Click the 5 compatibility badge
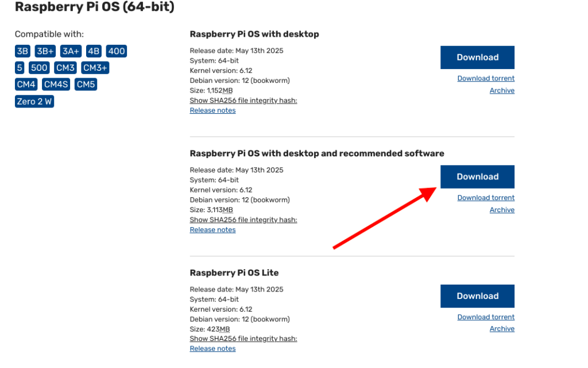The height and width of the screenshot is (368, 588). (20, 68)
